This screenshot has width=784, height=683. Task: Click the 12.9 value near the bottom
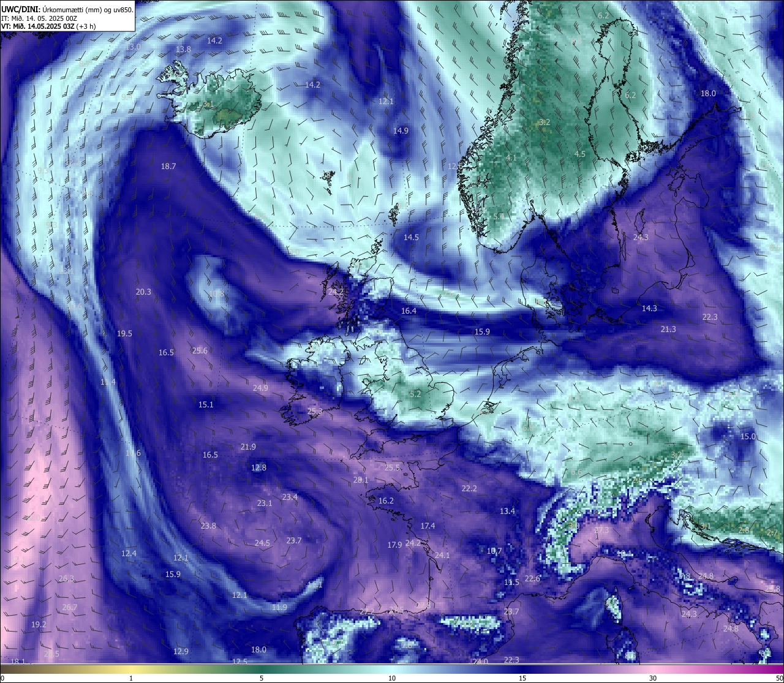[x=181, y=651]
